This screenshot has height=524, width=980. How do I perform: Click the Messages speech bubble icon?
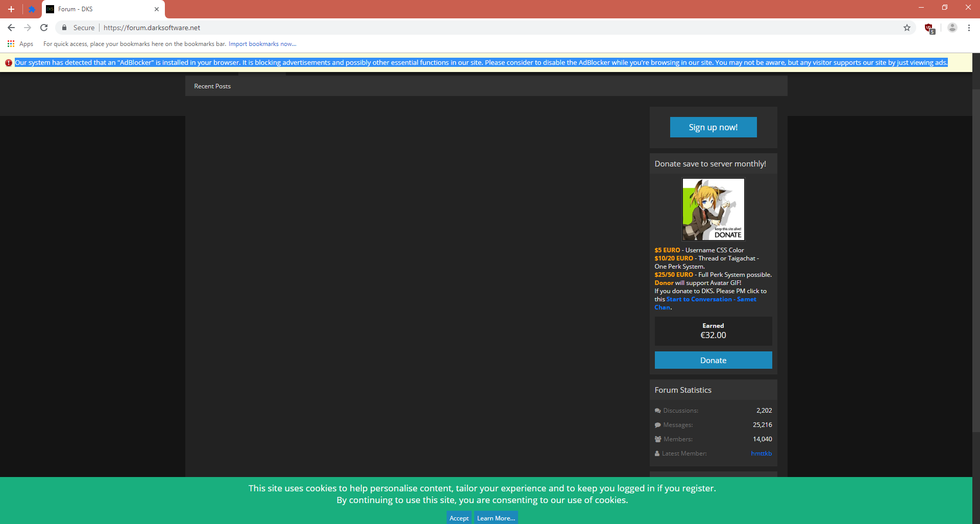pos(658,425)
